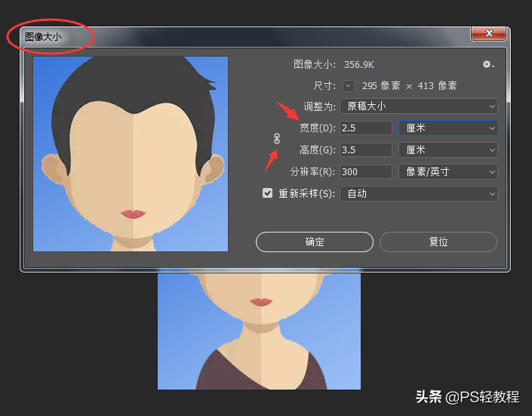Image resolution: width=532 pixels, height=416 pixels.
Task: Click the 宽度(D) label
Action: pos(318,128)
